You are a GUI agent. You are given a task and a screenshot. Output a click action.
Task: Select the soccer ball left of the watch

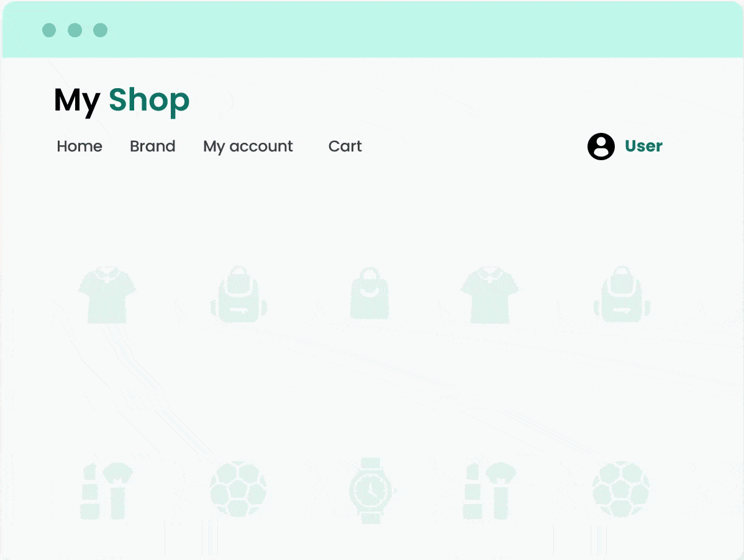tap(238, 490)
